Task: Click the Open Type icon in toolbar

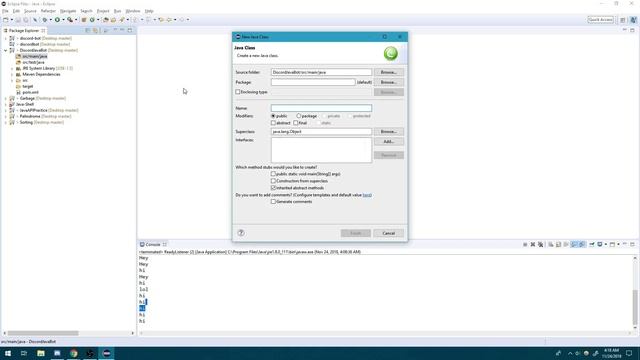Action: click(106, 20)
